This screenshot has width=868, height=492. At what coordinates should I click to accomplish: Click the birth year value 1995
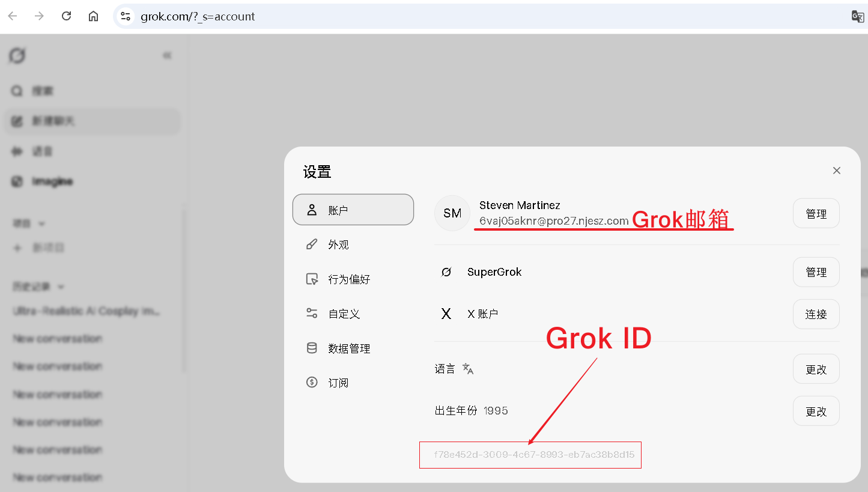pos(496,411)
